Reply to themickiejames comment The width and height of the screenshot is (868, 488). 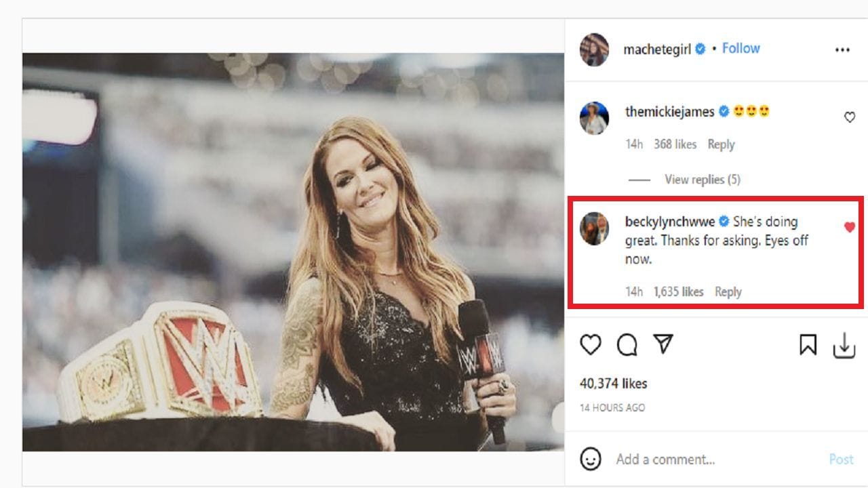coord(721,144)
